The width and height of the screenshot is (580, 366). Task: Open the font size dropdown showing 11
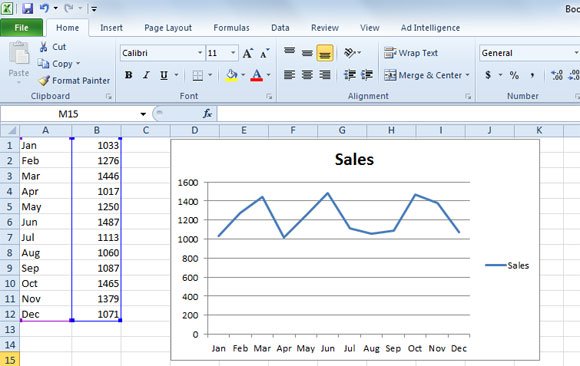coord(233,53)
